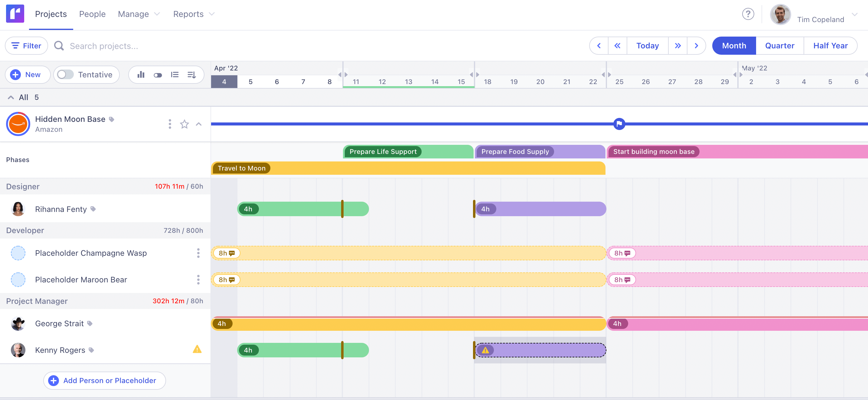Open Placeholder Champagne Wasp options menu
The height and width of the screenshot is (400, 868).
click(198, 253)
